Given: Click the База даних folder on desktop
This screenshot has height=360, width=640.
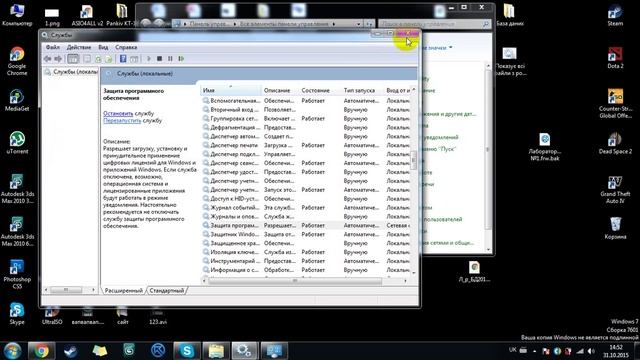Looking at the screenshot, I should point(509,15).
